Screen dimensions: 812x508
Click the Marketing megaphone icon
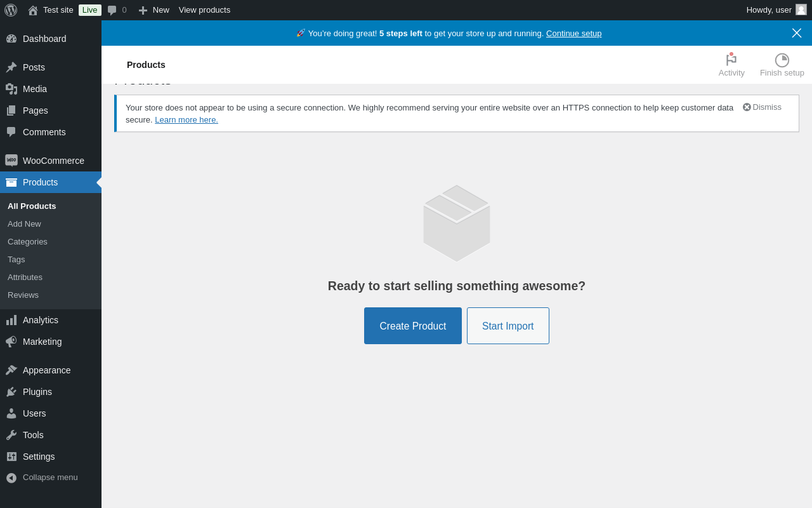click(x=11, y=342)
